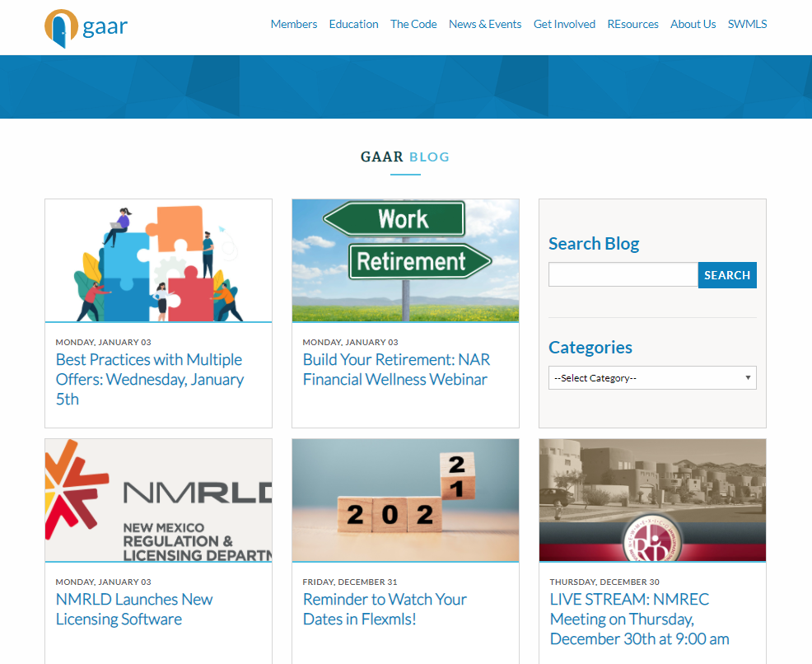Open Reminder to Watch Your Dates post
This screenshot has height=664, width=812.
pyautogui.click(x=385, y=609)
